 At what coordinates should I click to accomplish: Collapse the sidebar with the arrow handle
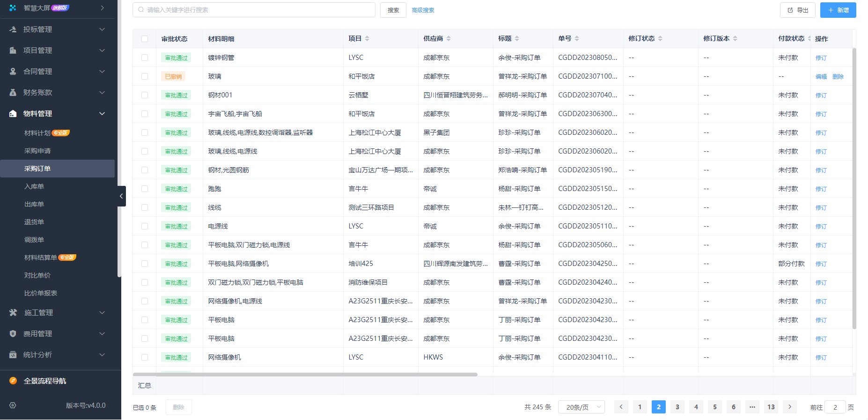click(121, 196)
